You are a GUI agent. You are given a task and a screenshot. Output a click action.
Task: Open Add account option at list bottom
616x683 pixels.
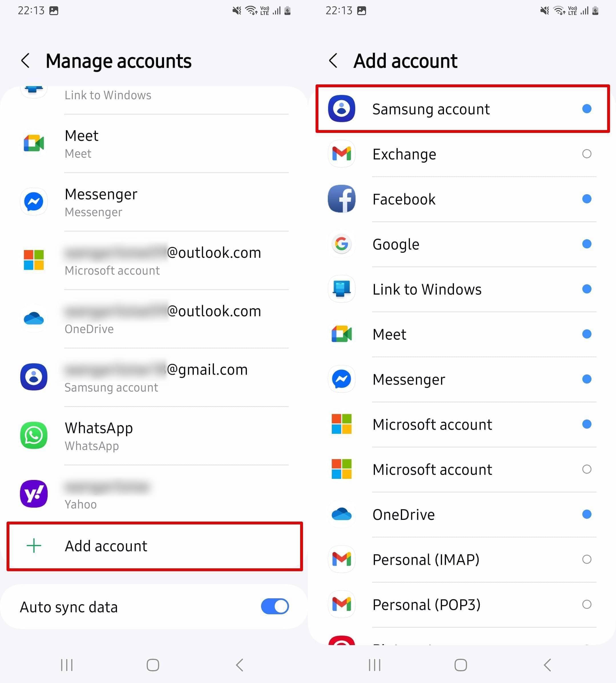click(155, 546)
